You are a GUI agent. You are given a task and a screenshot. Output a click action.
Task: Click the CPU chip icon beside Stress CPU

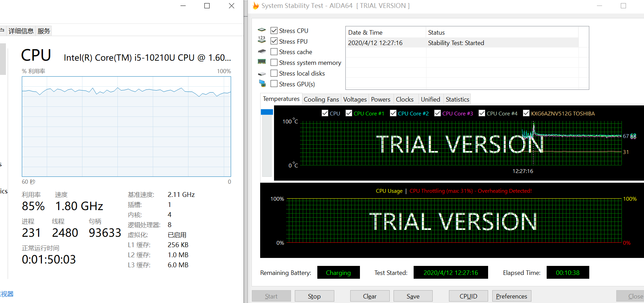(262, 30)
